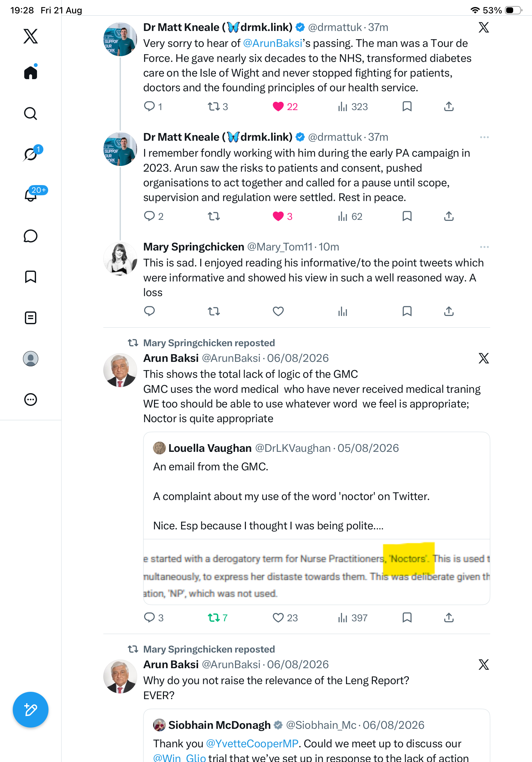Image resolution: width=532 pixels, height=762 pixels.
Task: Tap the compose post button
Action: 31,710
